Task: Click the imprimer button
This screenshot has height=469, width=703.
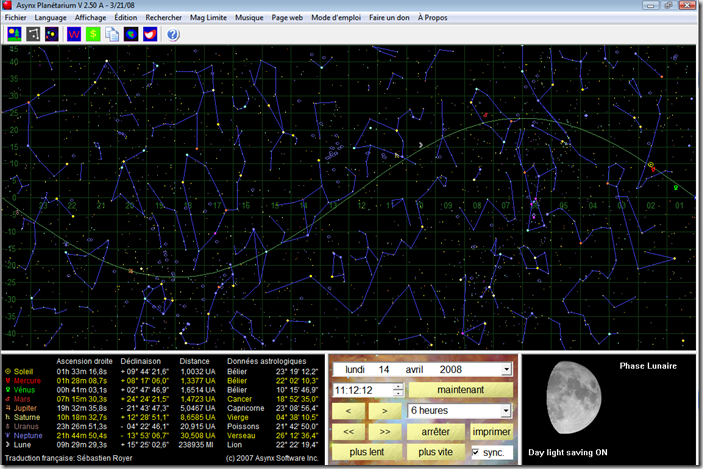Action: click(x=492, y=431)
